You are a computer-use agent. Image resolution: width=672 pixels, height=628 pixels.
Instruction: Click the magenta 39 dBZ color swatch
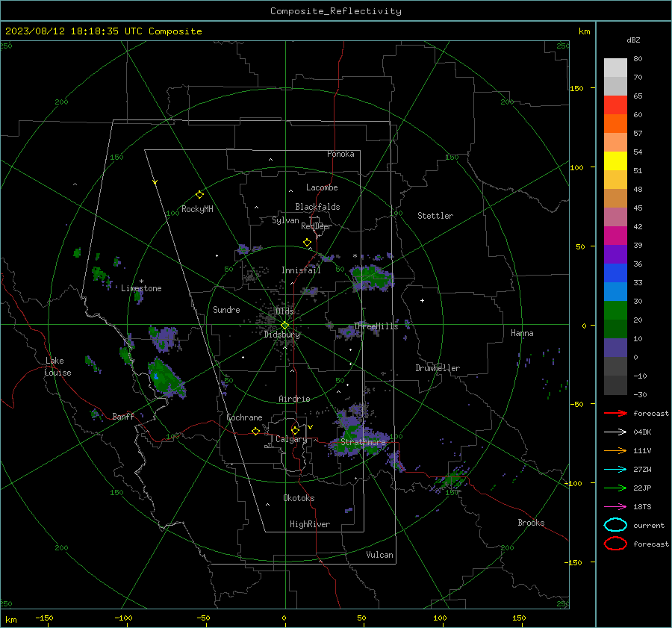tap(615, 235)
